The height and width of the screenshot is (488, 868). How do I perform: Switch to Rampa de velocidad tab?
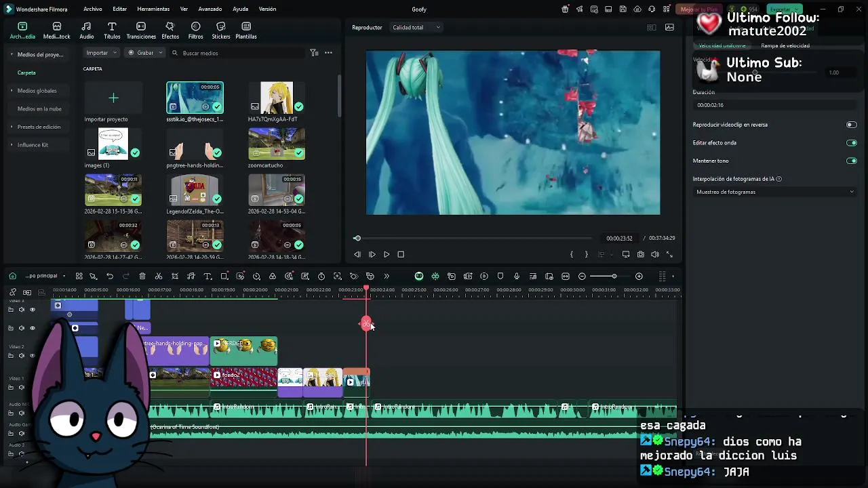coord(785,45)
